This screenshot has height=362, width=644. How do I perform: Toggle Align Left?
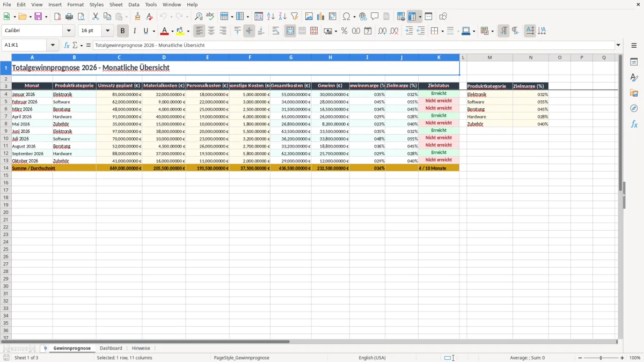pos(199,31)
